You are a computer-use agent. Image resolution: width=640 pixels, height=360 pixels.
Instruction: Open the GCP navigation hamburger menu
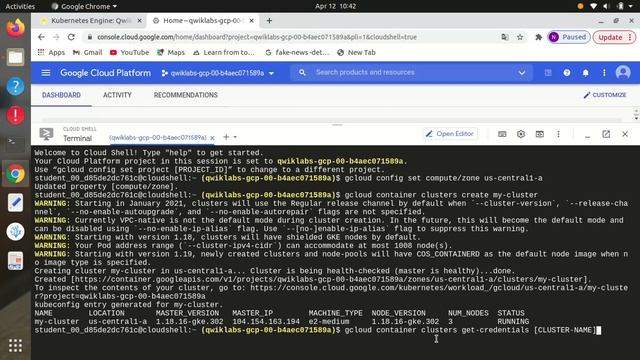click(46, 73)
